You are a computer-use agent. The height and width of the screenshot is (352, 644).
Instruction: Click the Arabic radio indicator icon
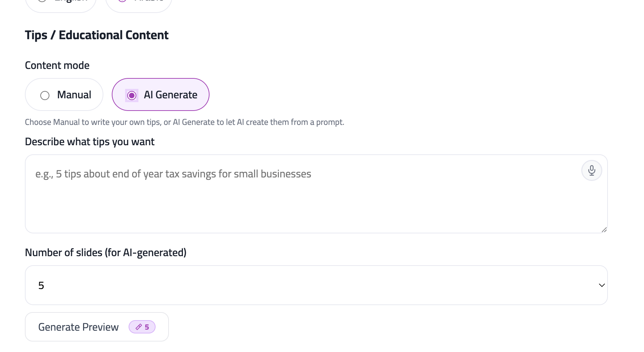pos(122,1)
